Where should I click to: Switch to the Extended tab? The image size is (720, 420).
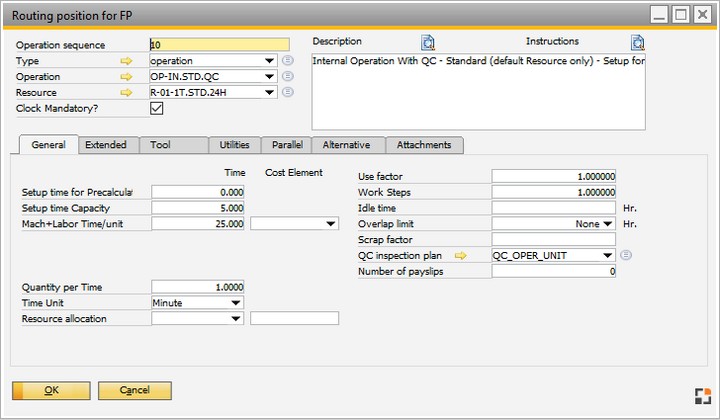tap(106, 145)
